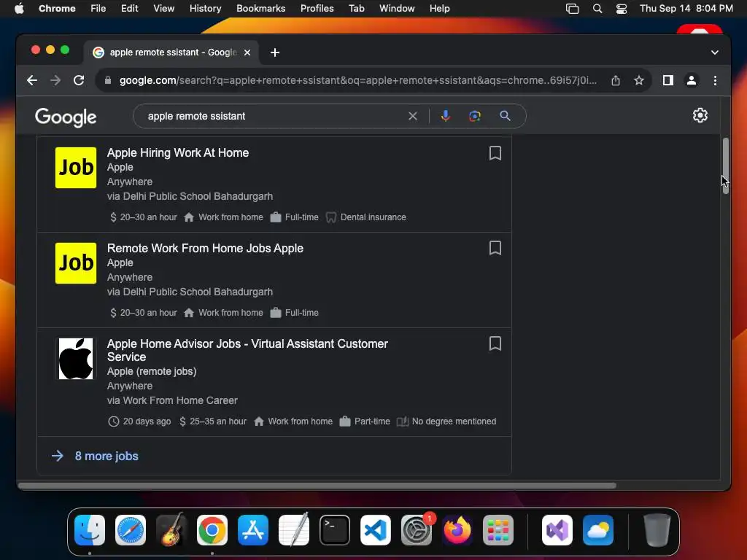The image size is (747, 560).
Task: Click the Stage Manager menu bar icon
Action: (572, 9)
